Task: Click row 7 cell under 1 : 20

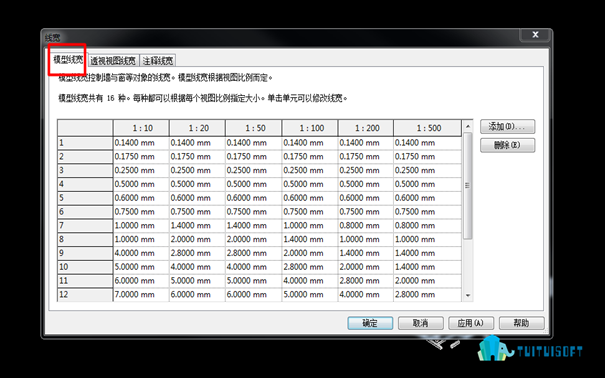Action: [197, 226]
